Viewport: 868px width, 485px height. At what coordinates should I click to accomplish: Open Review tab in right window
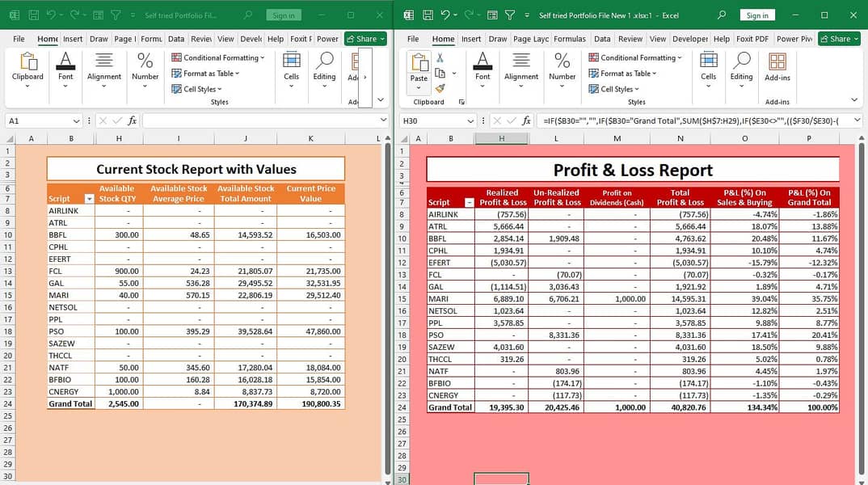pyautogui.click(x=630, y=39)
